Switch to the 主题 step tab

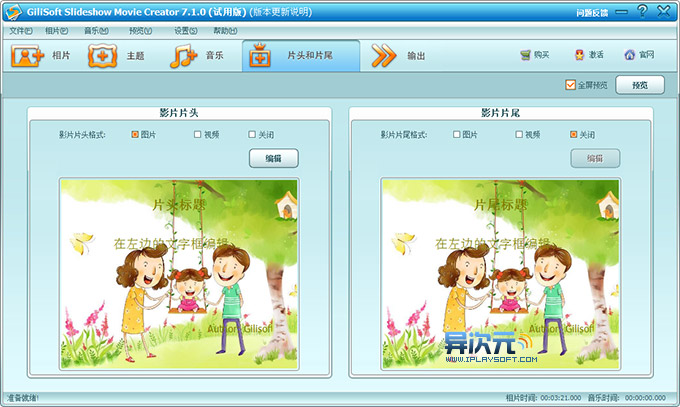click(x=116, y=56)
